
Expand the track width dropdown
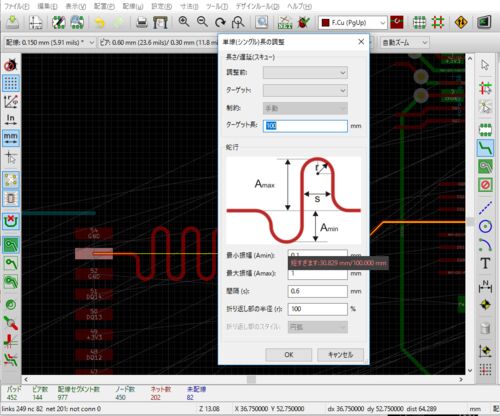coord(50,43)
